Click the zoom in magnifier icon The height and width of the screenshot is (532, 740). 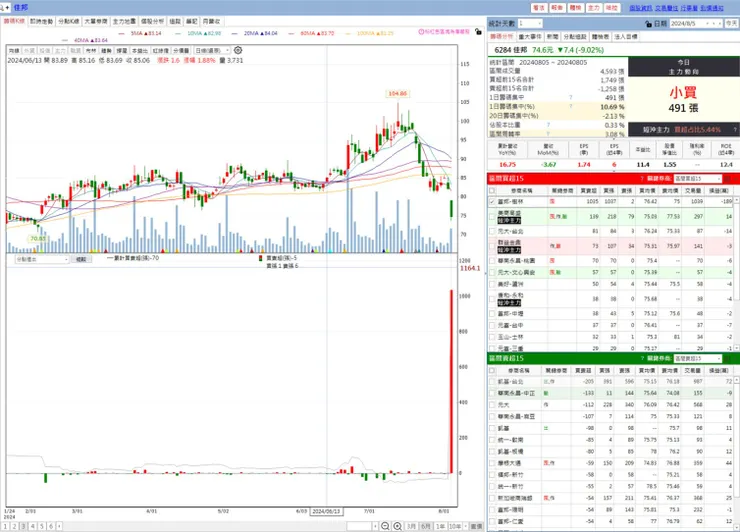(397, 526)
